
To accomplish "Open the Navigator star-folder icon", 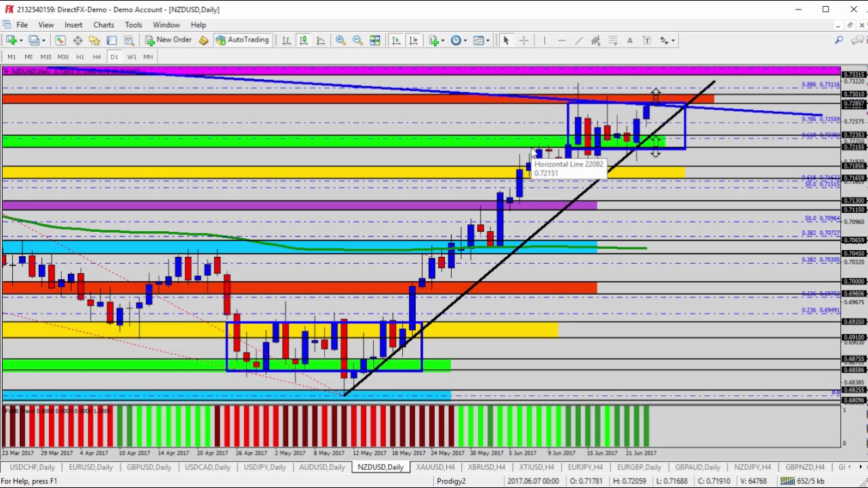I will coord(95,41).
